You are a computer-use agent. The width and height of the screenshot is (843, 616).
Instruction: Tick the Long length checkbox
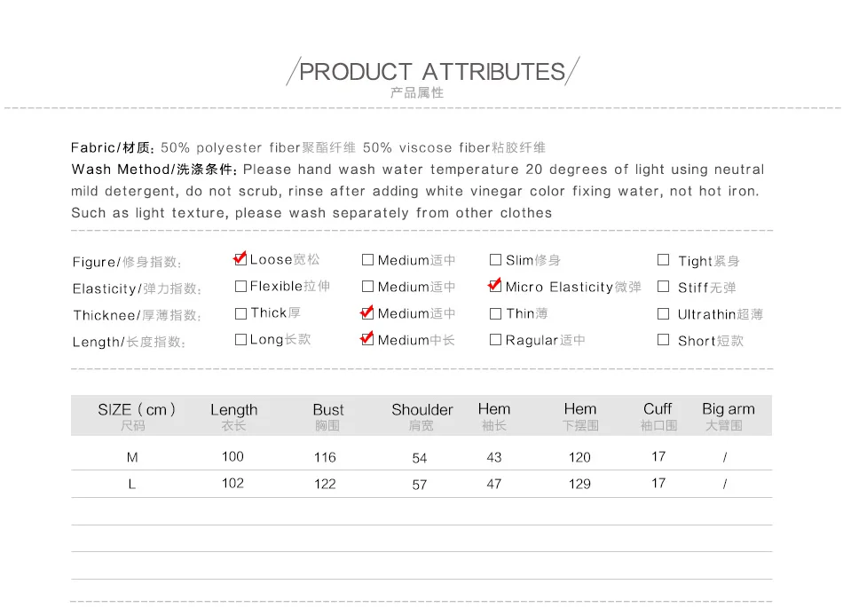pos(240,339)
